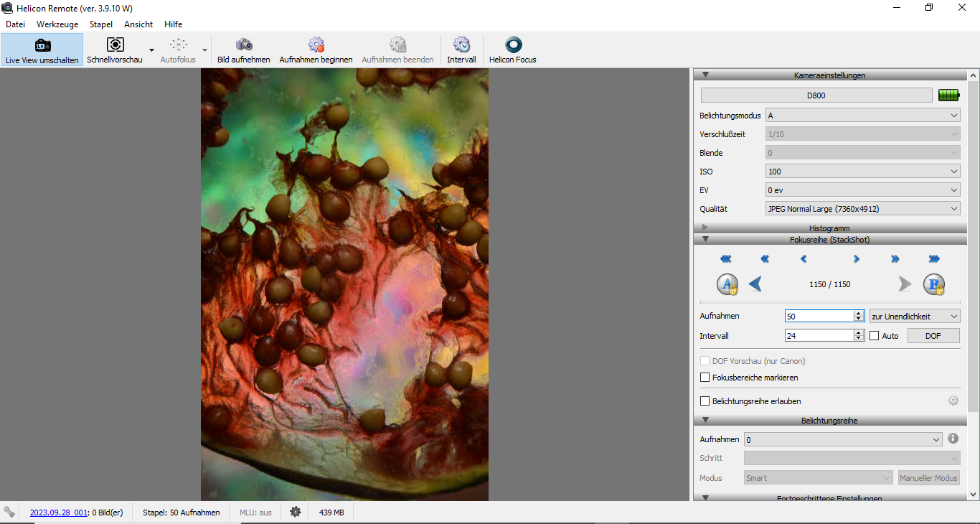Open the 2023.09.28_001 folder link
The width and height of the screenshot is (980, 524).
click(x=58, y=513)
